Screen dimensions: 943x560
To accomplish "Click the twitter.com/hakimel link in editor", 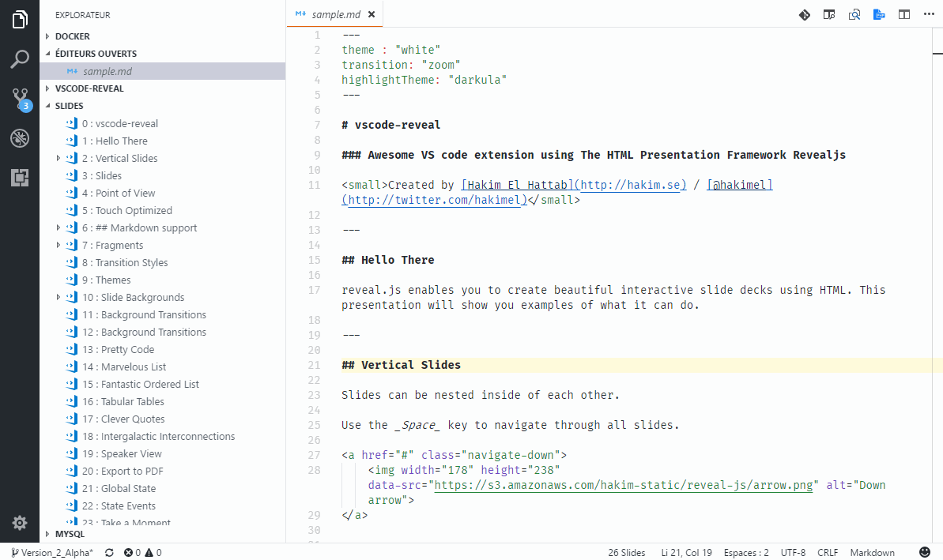I will pos(434,200).
